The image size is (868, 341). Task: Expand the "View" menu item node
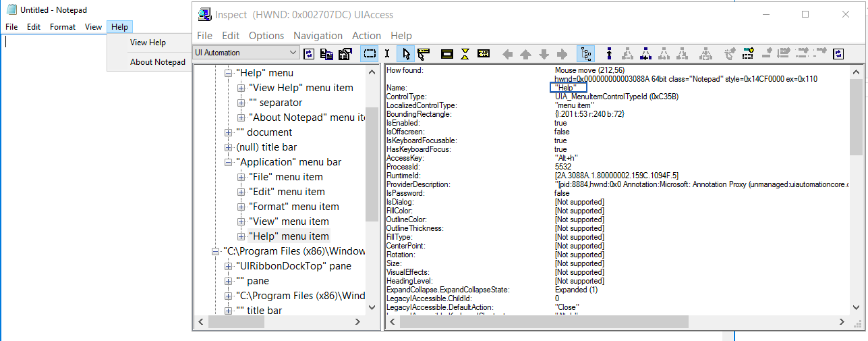(x=241, y=221)
